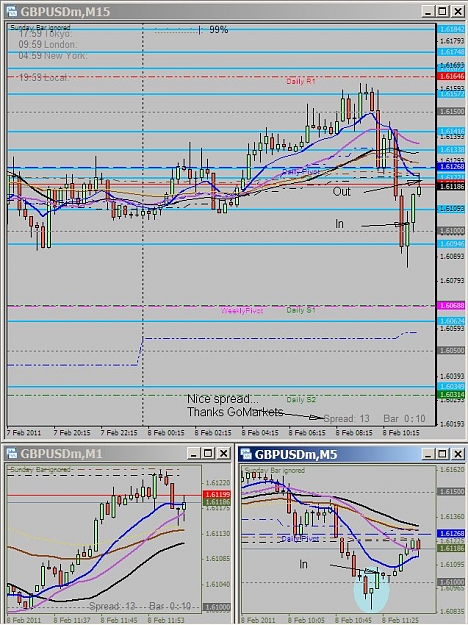Minimize the GBPUSDm,M1 chart window

coord(193,453)
